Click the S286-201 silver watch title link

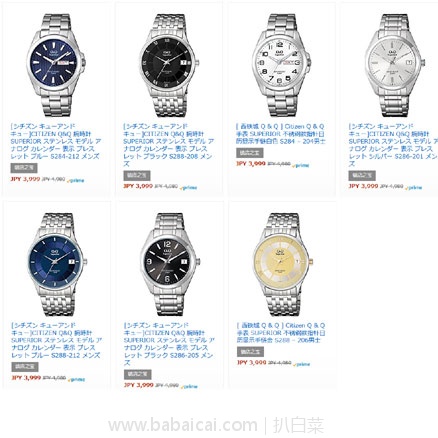(x=393, y=145)
